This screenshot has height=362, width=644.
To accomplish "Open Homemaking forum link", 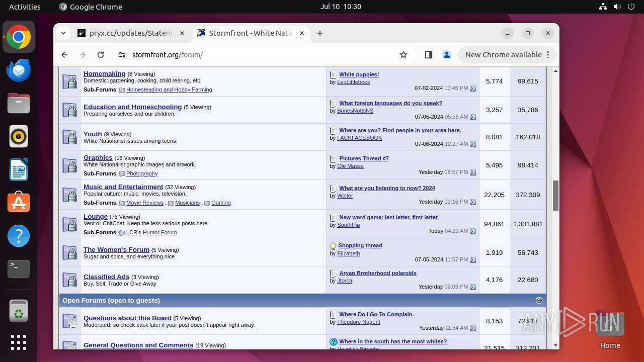I will tap(105, 73).
